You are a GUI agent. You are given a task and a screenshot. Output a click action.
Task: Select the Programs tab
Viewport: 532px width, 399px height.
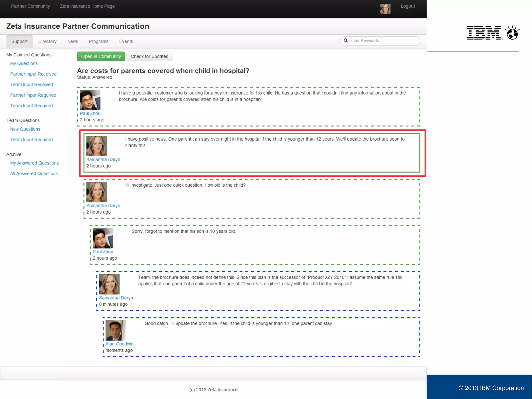[x=98, y=41]
